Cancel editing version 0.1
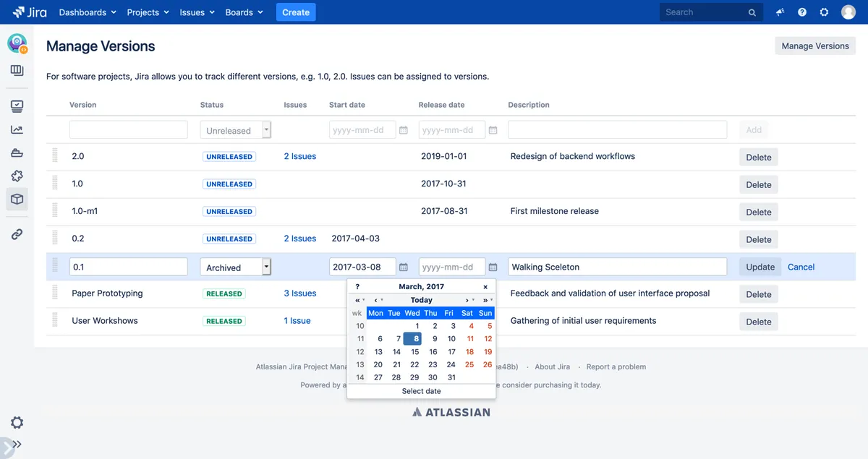Image resolution: width=868 pixels, height=459 pixels. tap(801, 267)
